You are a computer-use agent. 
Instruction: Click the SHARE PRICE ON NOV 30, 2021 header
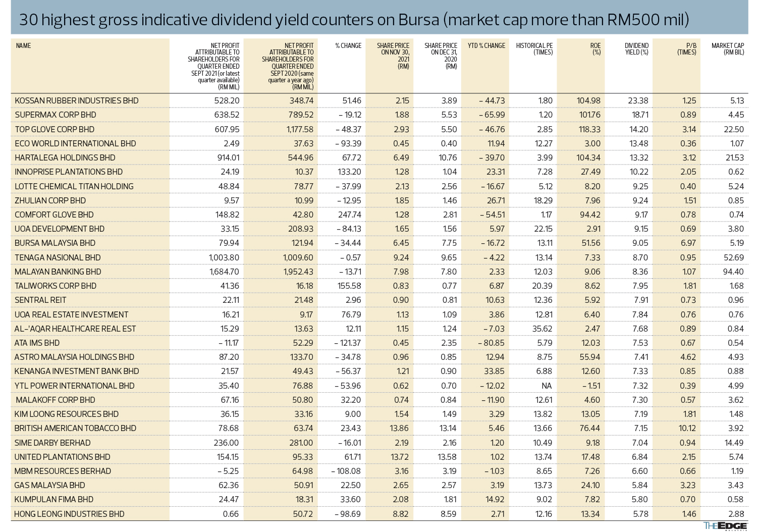[393, 56]
